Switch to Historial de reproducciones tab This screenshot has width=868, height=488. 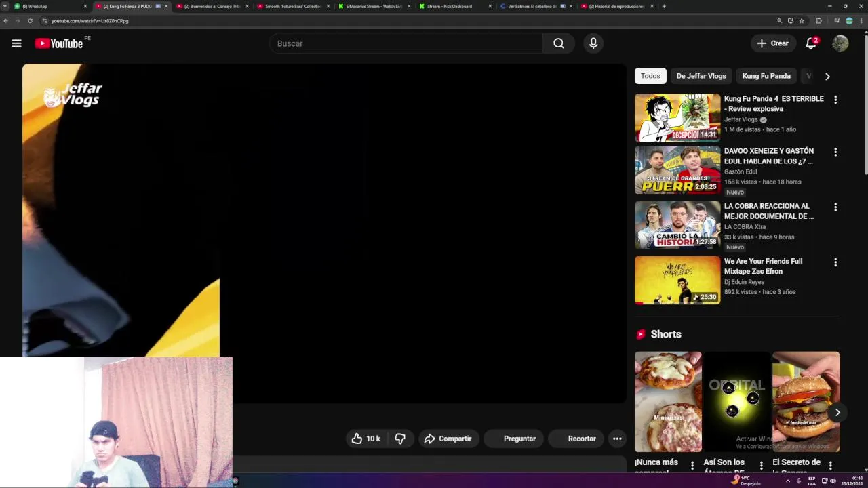pyautogui.click(x=617, y=6)
